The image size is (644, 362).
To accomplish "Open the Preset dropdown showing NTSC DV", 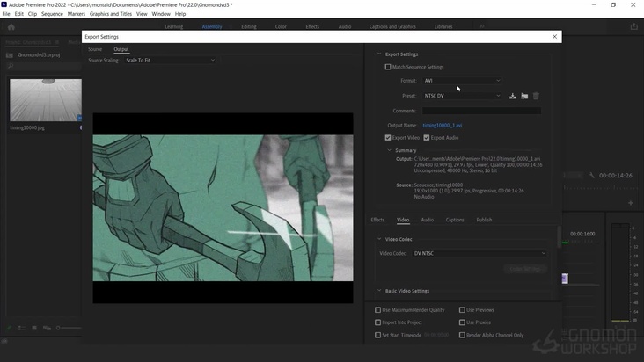I will (x=462, y=96).
